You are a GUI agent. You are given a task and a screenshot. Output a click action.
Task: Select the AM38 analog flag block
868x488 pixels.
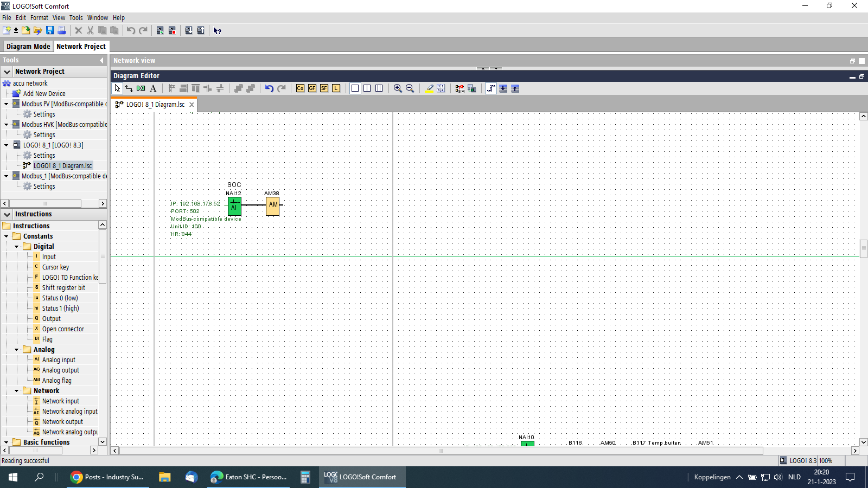pos(273,206)
